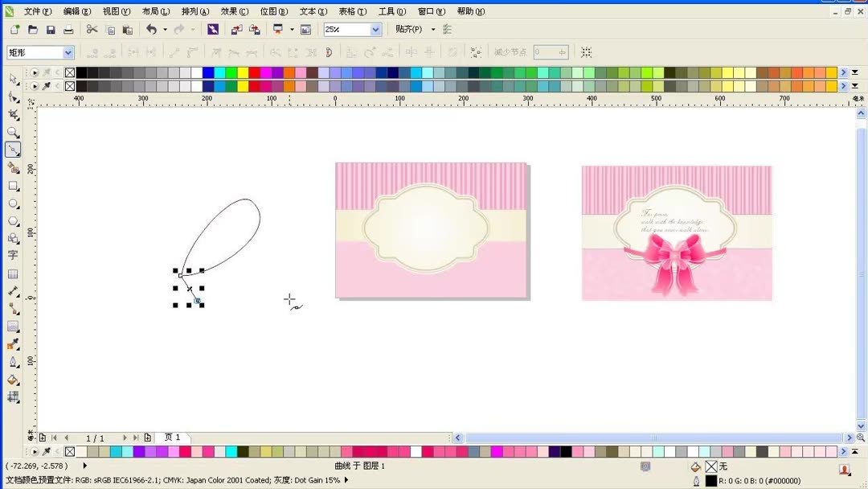Select the Zoom tool
868x489 pixels.
(x=13, y=131)
